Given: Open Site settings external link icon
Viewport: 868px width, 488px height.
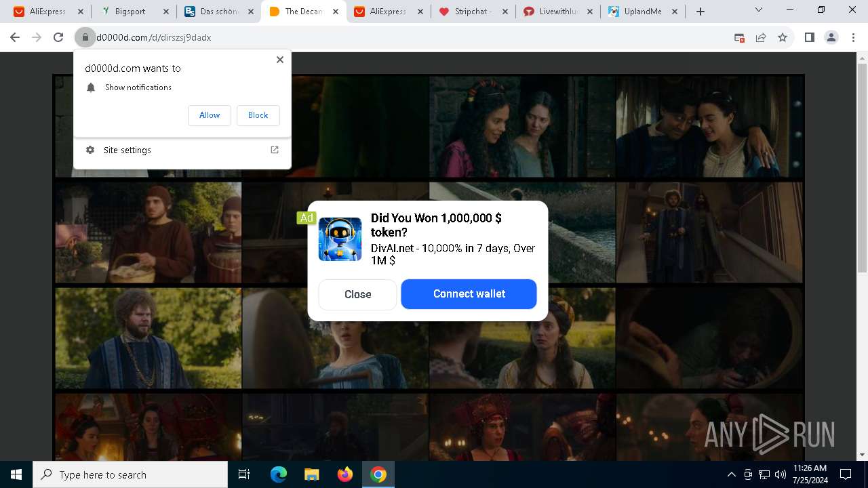Looking at the screenshot, I should point(275,150).
